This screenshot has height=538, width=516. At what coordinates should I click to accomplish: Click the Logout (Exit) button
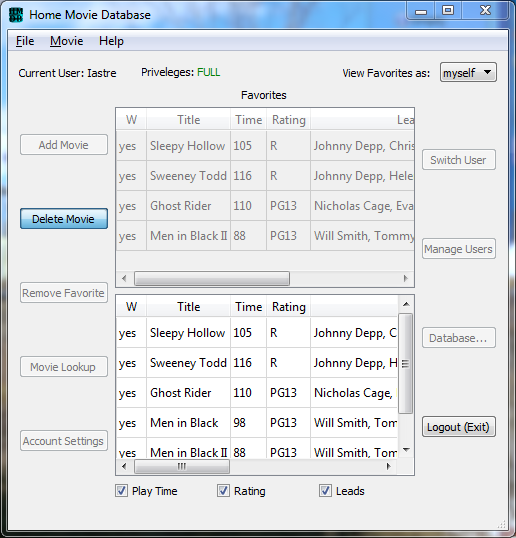pos(458,427)
